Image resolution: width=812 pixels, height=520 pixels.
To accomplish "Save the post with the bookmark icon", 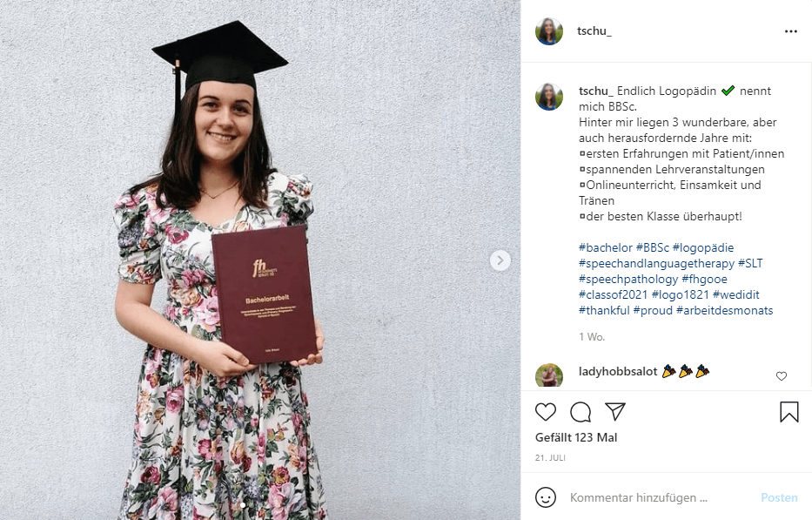I will [x=789, y=412].
